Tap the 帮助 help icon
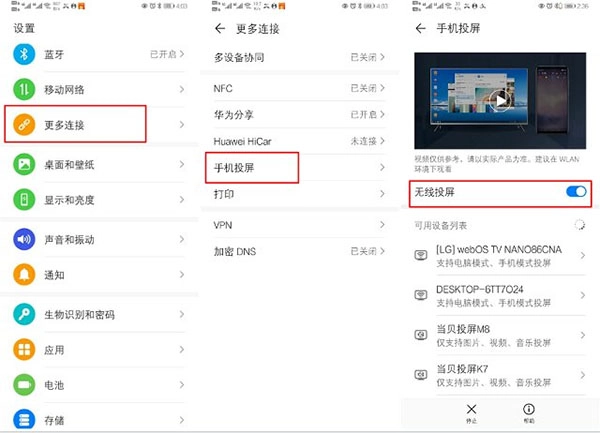The image size is (600, 433). [x=528, y=412]
